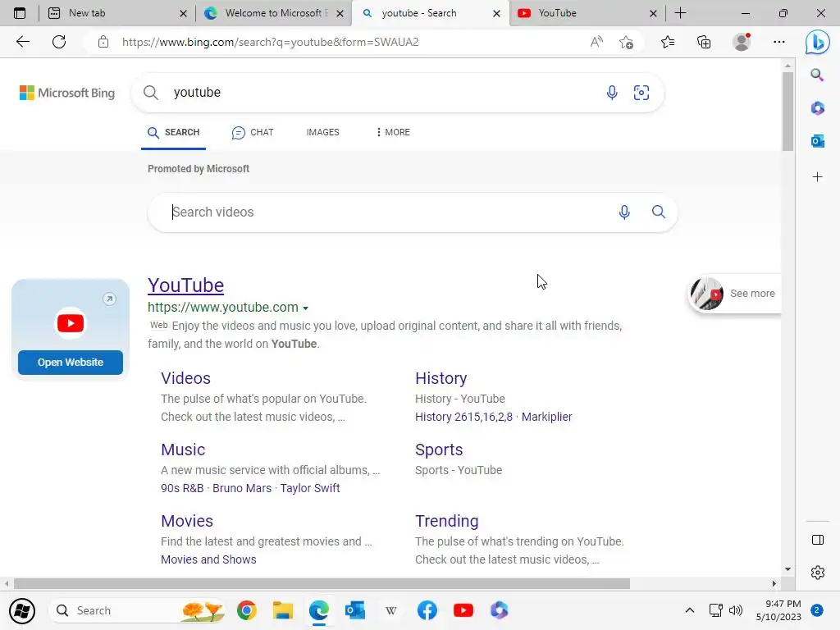The width and height of the screenshot is (840, 630).
Task: Open the Videos sitelink
Action: pos(186,378)
